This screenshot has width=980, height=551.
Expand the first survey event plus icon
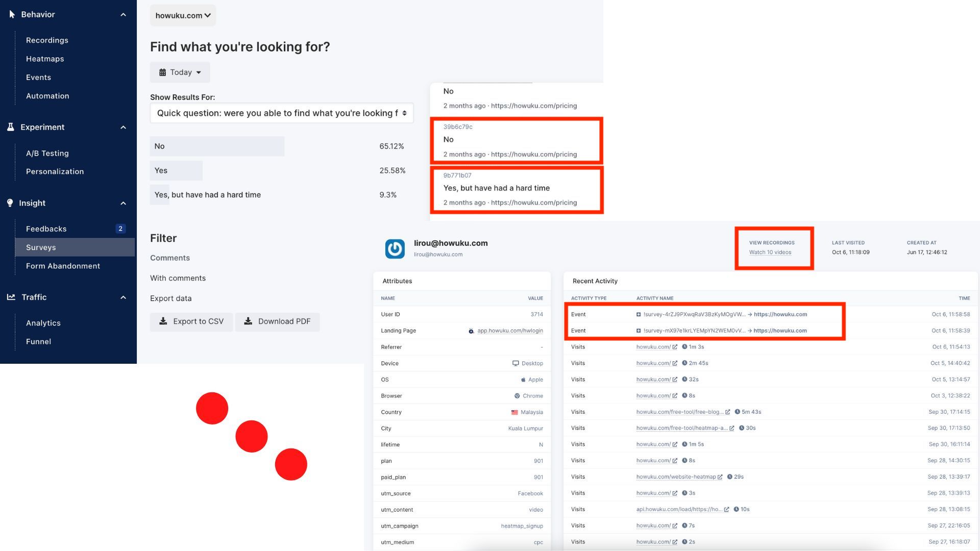[x=639, y=315]
